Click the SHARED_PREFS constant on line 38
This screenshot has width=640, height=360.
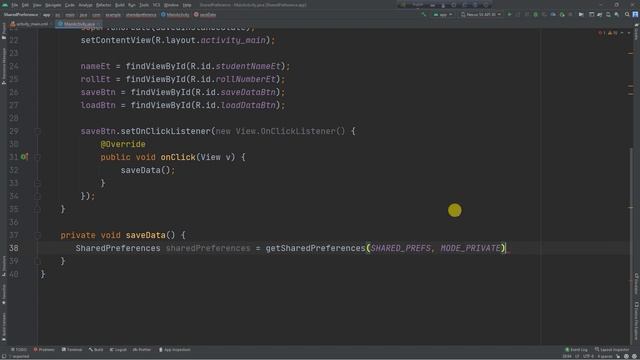tap(400, 248)
